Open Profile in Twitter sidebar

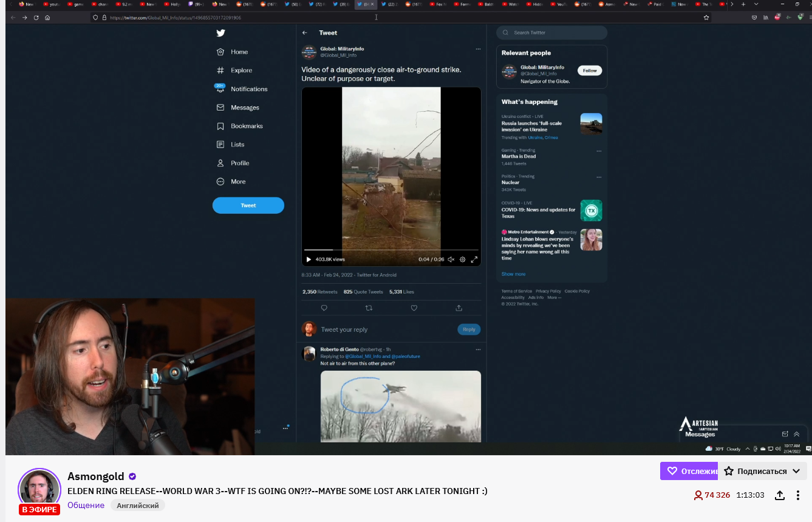pyautogui.click(x=233, y=163)
